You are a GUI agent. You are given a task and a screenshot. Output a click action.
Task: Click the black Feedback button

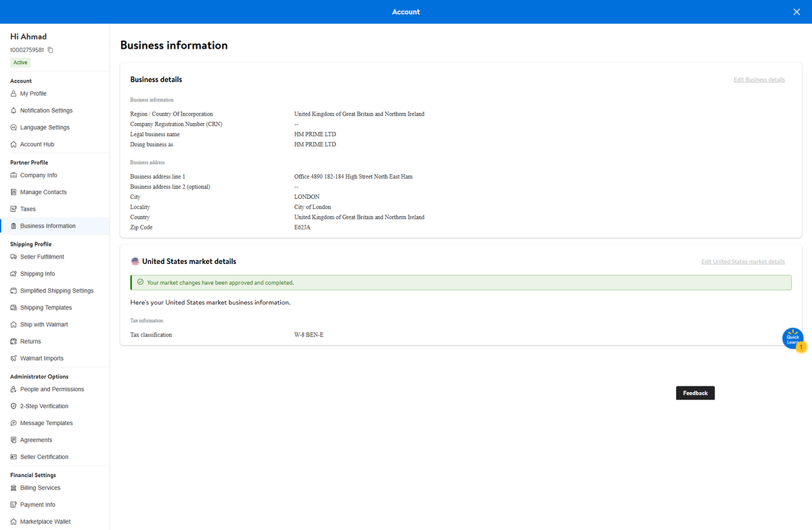click(x=695, y=393)
